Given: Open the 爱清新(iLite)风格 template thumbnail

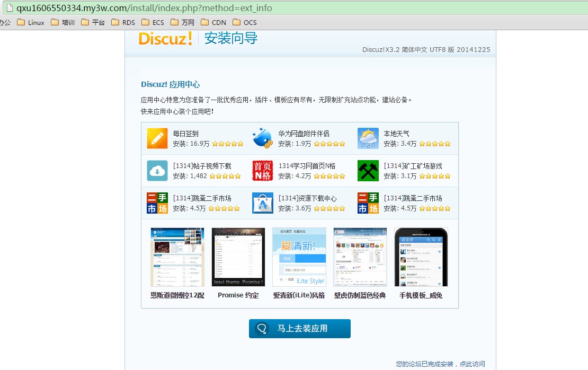Looking at the screenshot, I should tap(299, 257).
